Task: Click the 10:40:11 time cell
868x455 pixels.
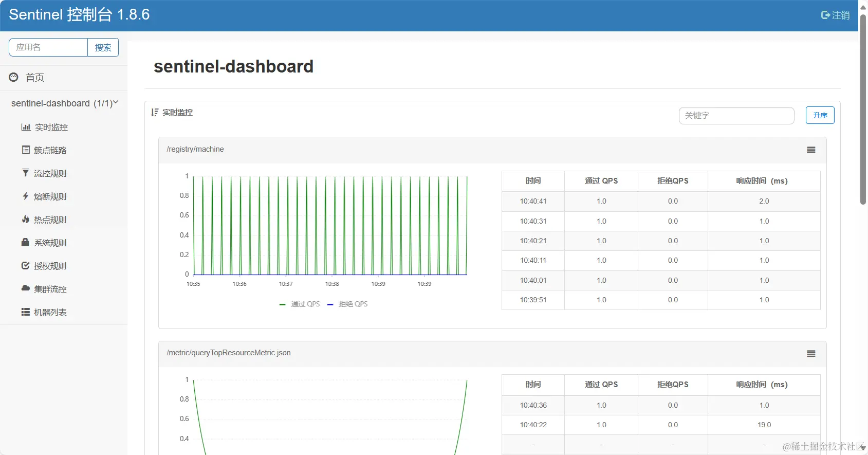Action: [533, 260]
